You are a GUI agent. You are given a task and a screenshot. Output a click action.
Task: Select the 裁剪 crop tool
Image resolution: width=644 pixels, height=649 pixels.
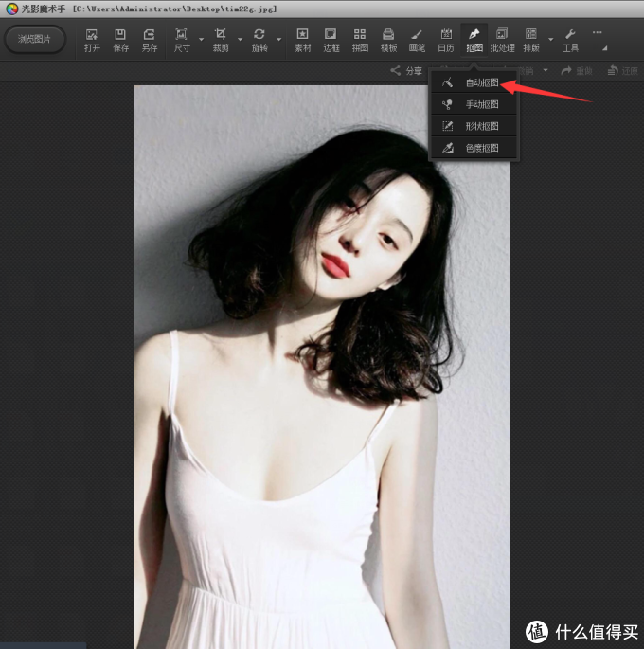pyautogui.click(x=221, y=41)
